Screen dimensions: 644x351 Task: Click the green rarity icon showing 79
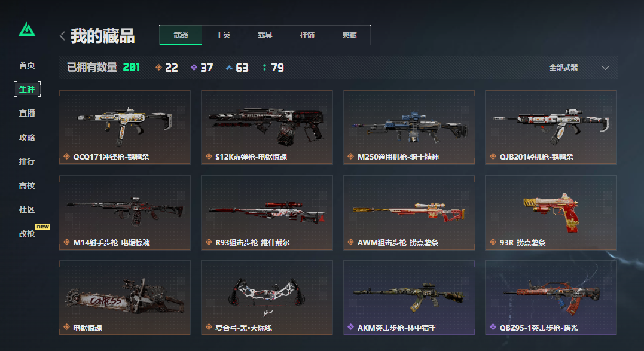[264, 68]
